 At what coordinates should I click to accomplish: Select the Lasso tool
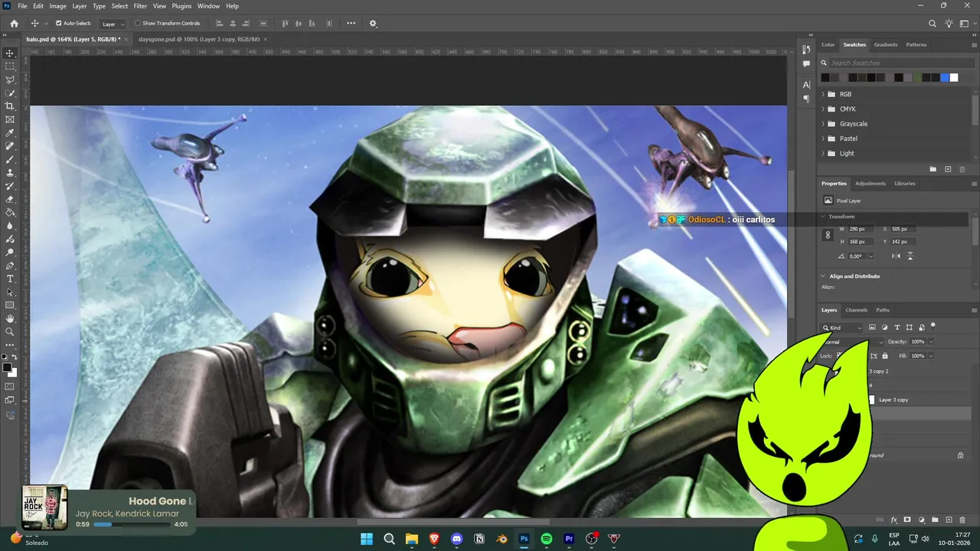[10, 80]
